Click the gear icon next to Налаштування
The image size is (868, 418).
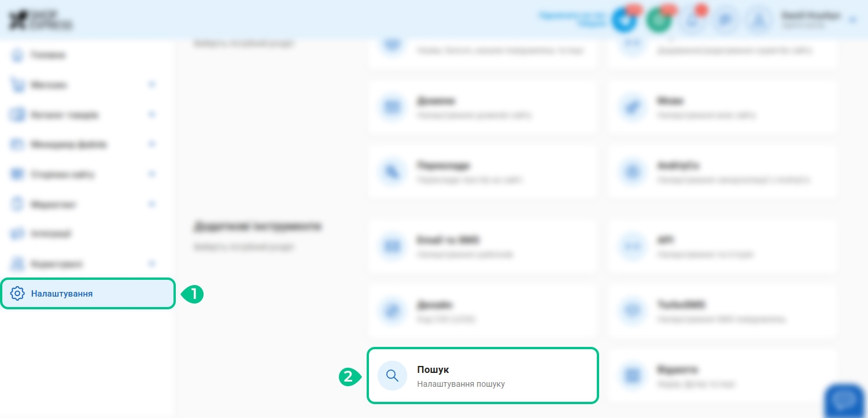coord(18,294)
